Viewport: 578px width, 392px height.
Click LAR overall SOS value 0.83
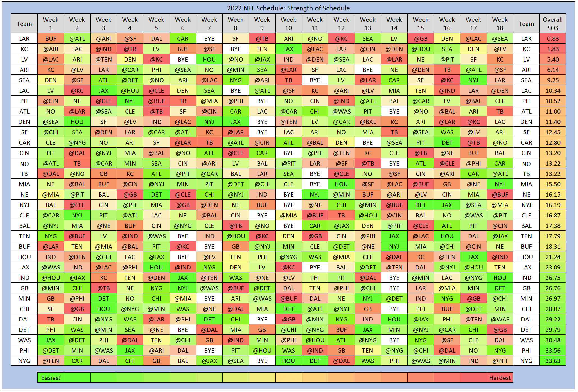point(553,38)
